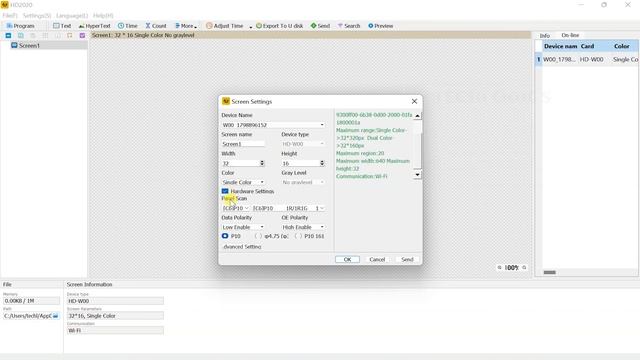Open the OE Polarity dropdown
Viewport: 640px width, 360px height.
click(x=303, y=227)
